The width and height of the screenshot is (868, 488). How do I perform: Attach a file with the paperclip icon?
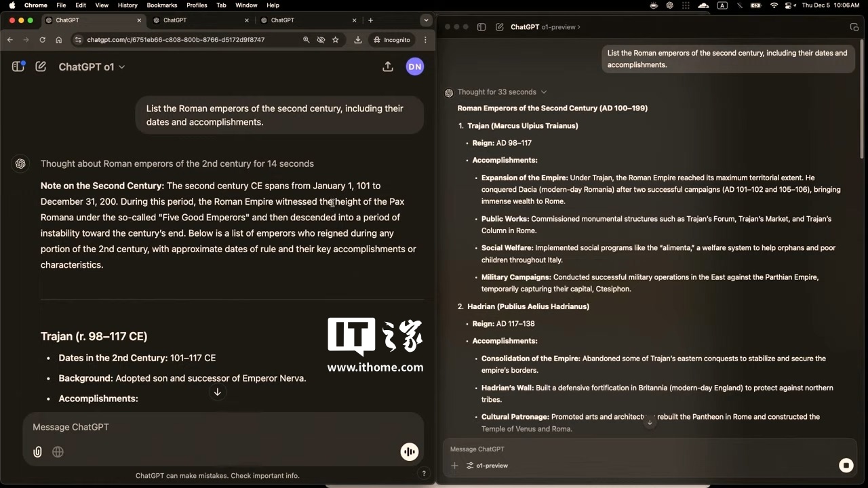tap(37, 452)
